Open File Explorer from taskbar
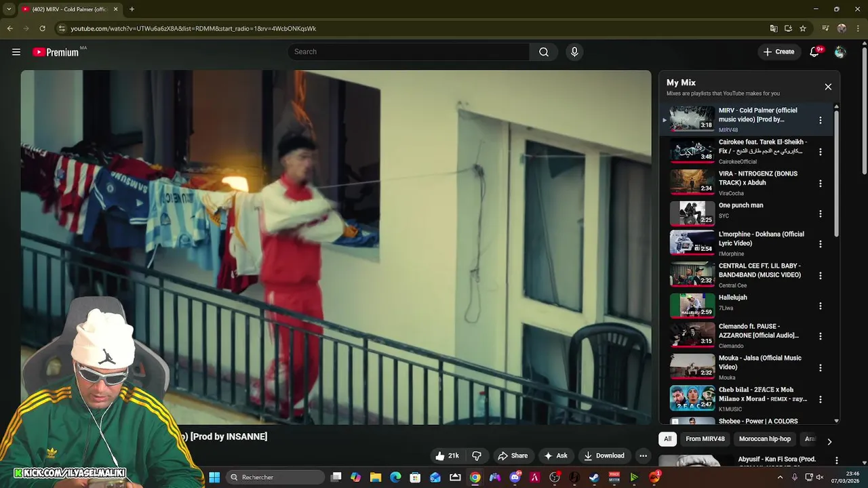 [376, 477]
